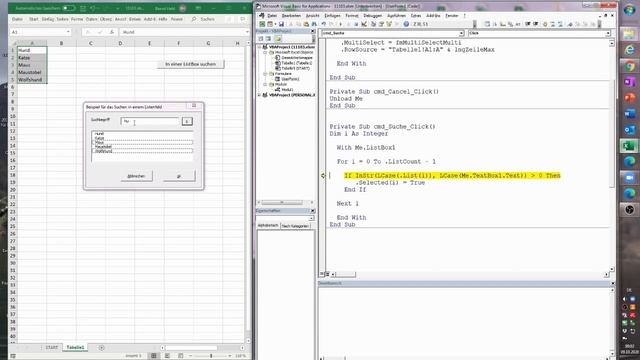The height and width of the screenshot is (360, 640).
Task: Collapse the top VBAProject node
Action: tap(259, 47)
